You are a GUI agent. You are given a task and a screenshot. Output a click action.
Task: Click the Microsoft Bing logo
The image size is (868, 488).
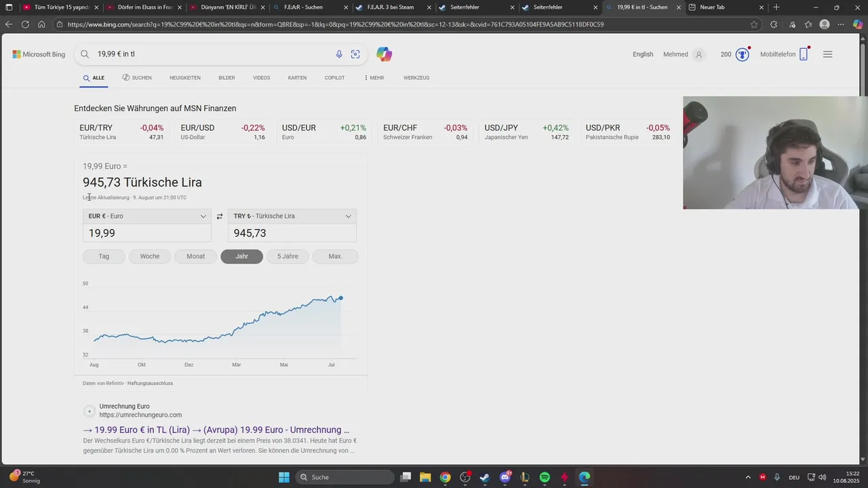tap(39, 54)
